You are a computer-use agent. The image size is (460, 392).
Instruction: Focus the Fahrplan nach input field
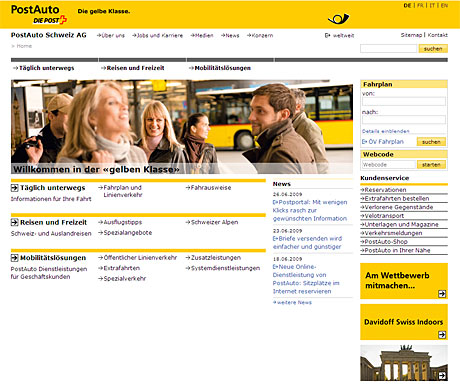click(x=404, y=120)
